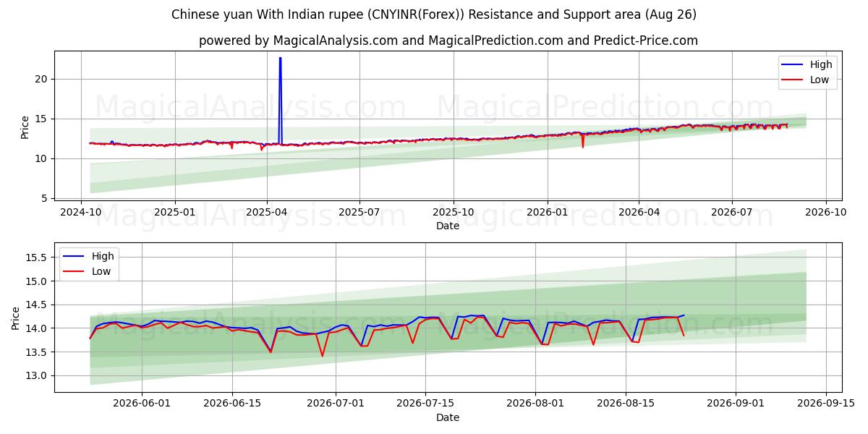
Task: Click the 'Price' axis label of the zoomed-in chart
Action: tap(16, 318)
